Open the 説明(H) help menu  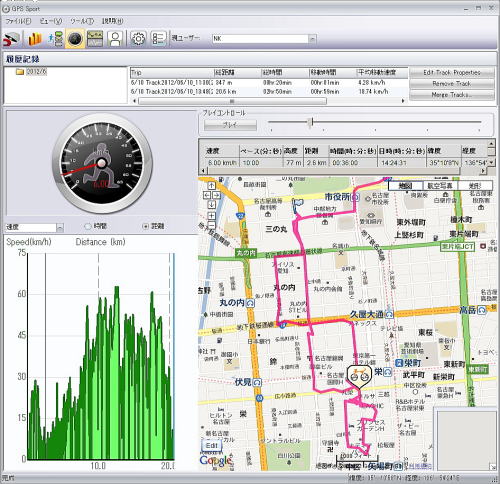point(113,21)
